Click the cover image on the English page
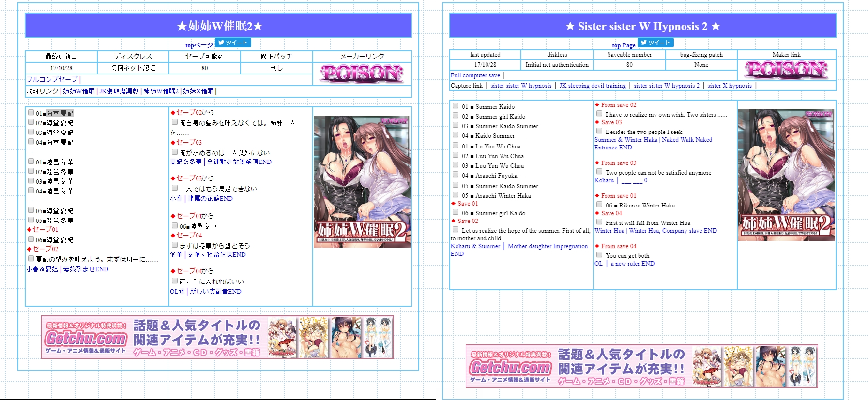This screenshot has width=868, height=400. point(786,175)
